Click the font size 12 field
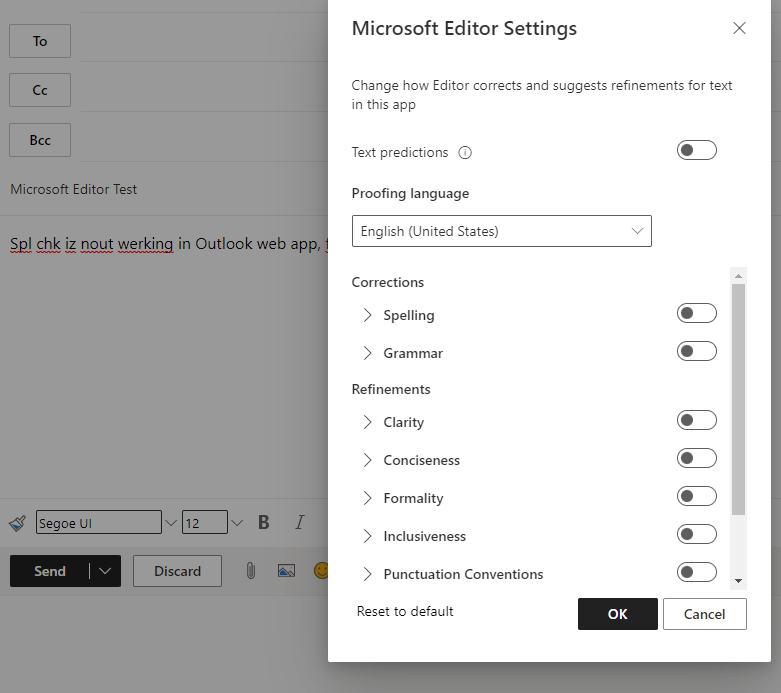Screen dimensions: 781x693 pyautogui.click(x=205, y=523)
